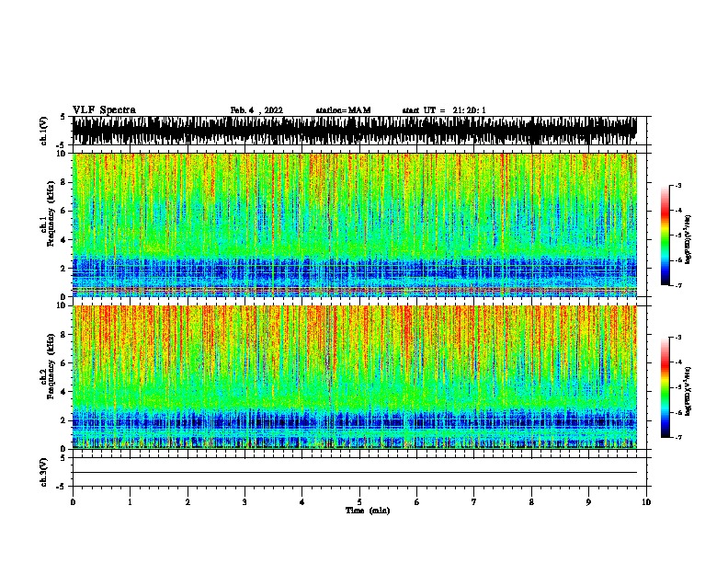Click the ch.1 color scale bar

click(x=665, y=236)
